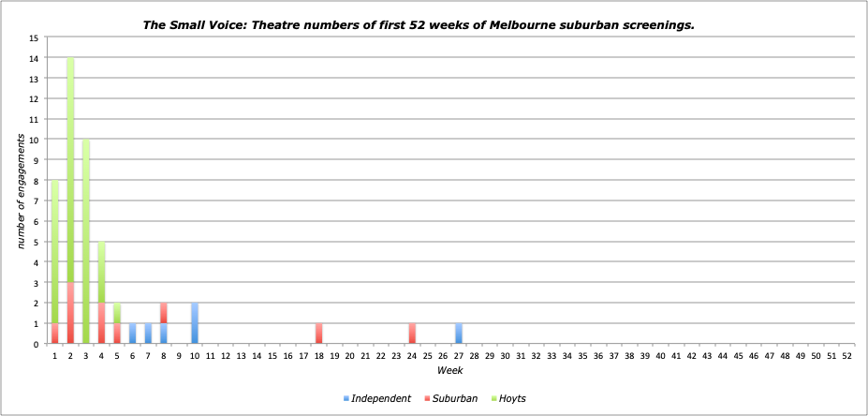Select the Hoyts legend label
The image size is (868, 416).
click(x=512, y=398)
